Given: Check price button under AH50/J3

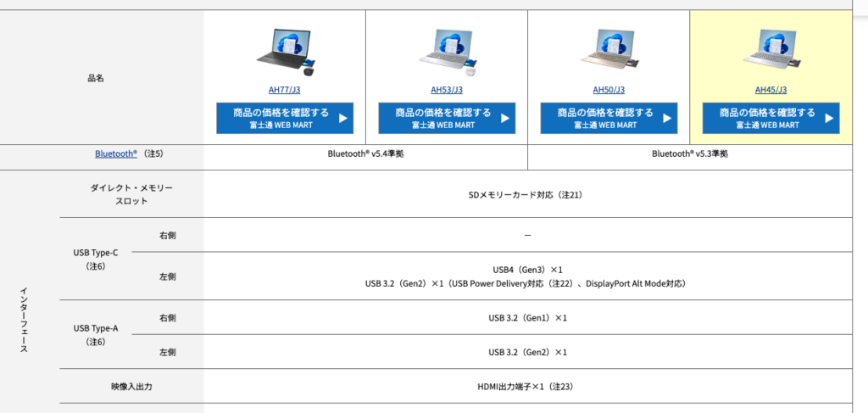Looking at the screenshot, I should [609, 118].
